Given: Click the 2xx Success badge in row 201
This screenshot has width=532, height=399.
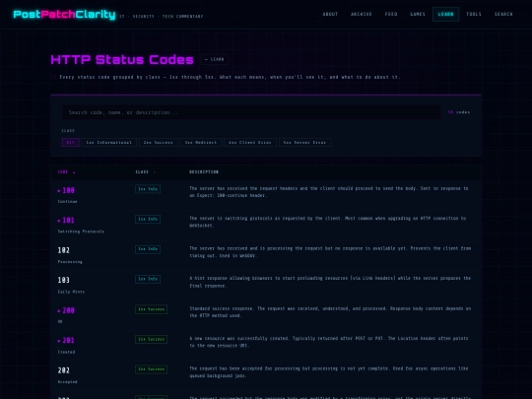Looking at the screenshot, I should pyautogui.click(x=151, y=339).
